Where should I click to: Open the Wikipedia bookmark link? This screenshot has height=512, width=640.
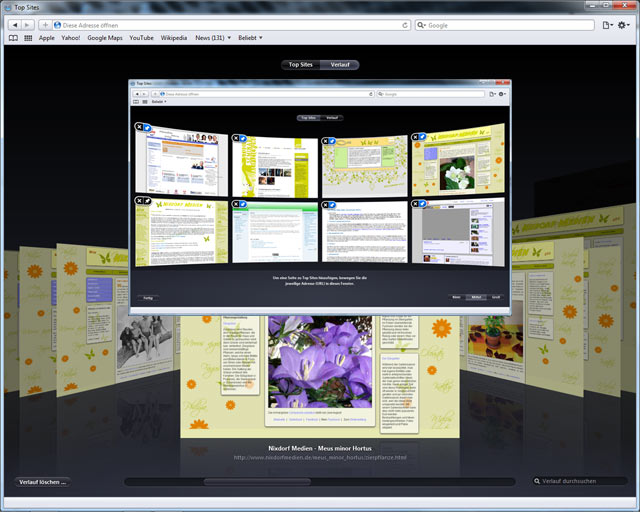pos(173,38)
